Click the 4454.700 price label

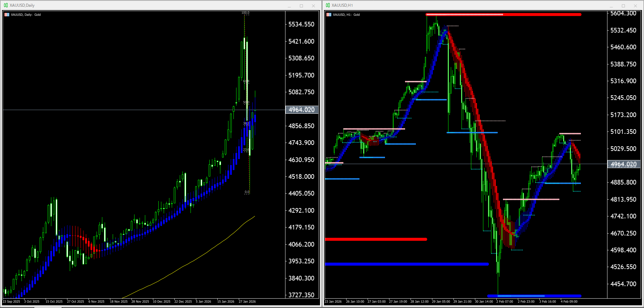tap(623, 284)
